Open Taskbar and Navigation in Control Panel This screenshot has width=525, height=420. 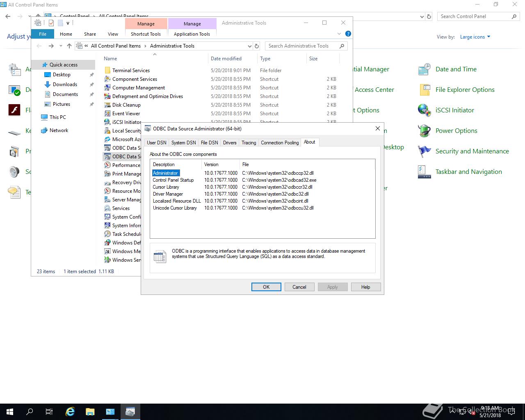[469, 171]
